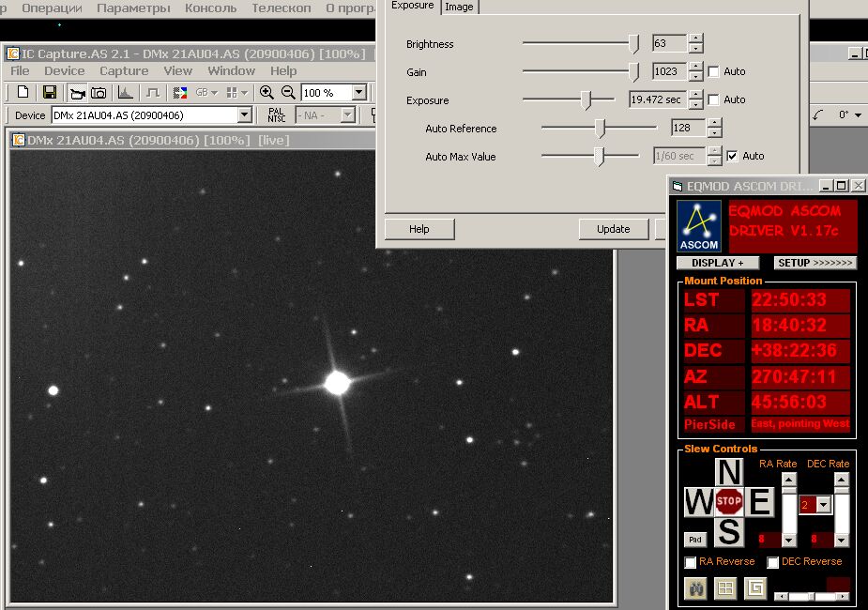Open the Capture menu

coord(124,70)
